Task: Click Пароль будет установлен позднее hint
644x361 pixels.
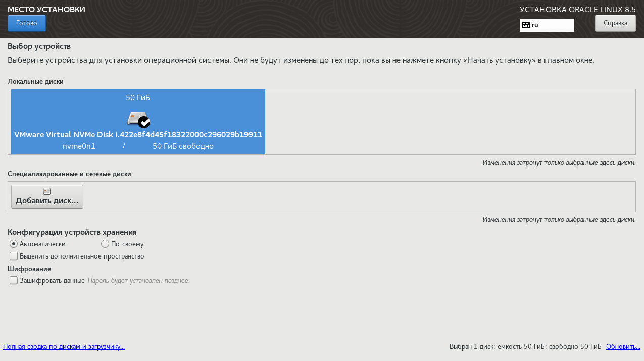Action: tap(139, 280)
